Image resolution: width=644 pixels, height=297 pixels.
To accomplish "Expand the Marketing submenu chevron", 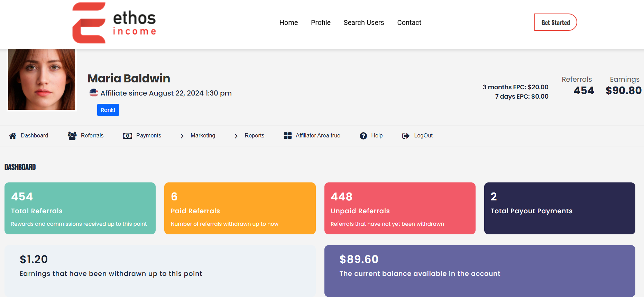I will pos(182,136).
